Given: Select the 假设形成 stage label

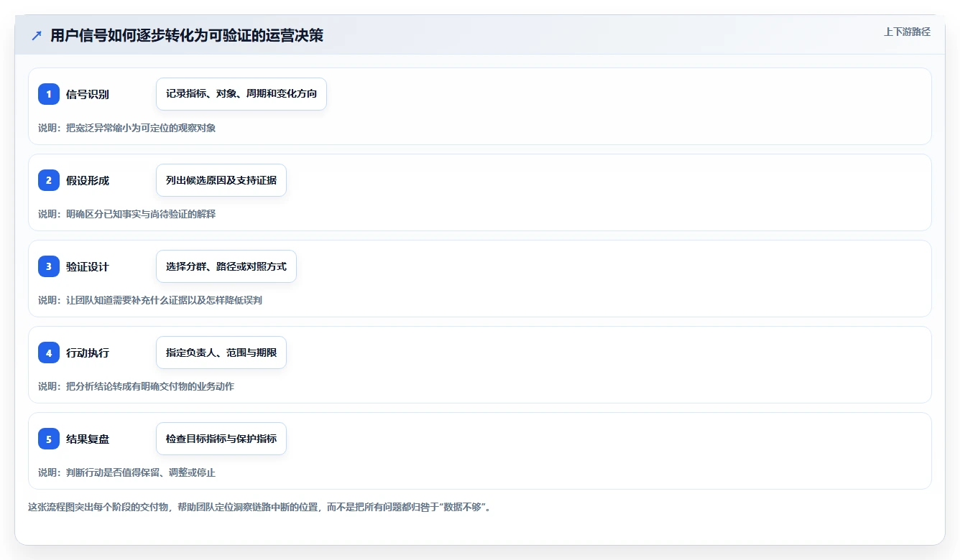Looking at the screenshot, I should coord(88,180).
